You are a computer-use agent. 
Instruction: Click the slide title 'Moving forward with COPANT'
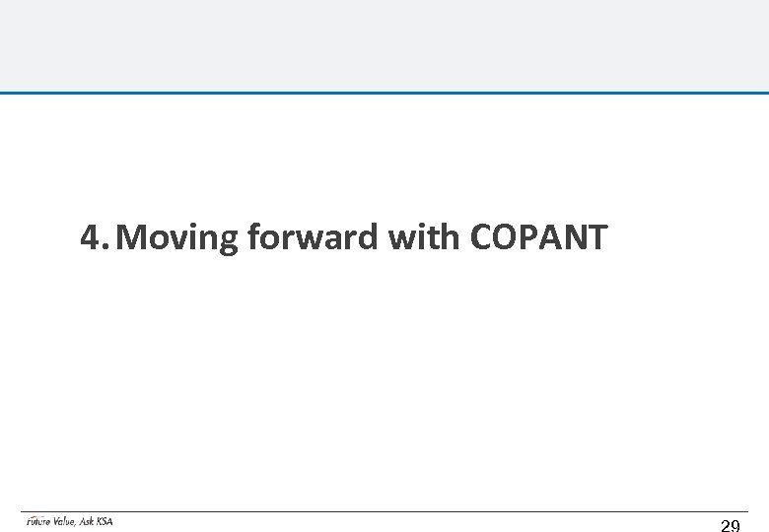(x=345, y=237)
